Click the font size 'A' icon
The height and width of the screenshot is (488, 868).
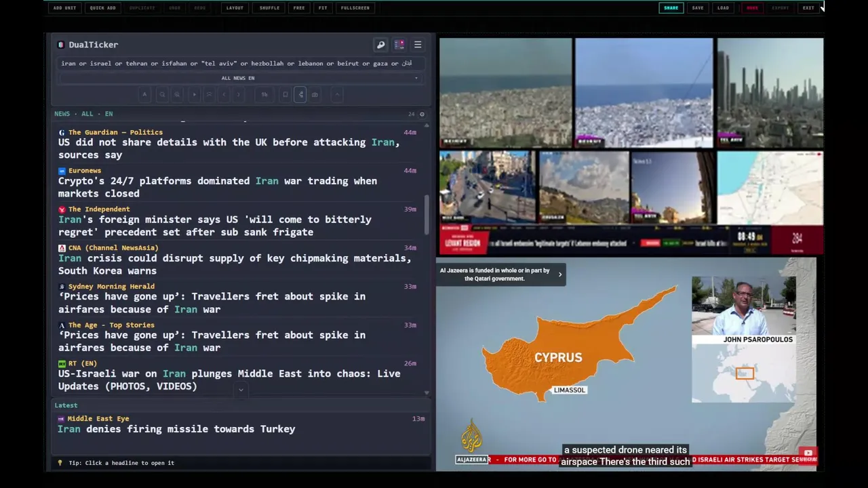tap(144, 95)
